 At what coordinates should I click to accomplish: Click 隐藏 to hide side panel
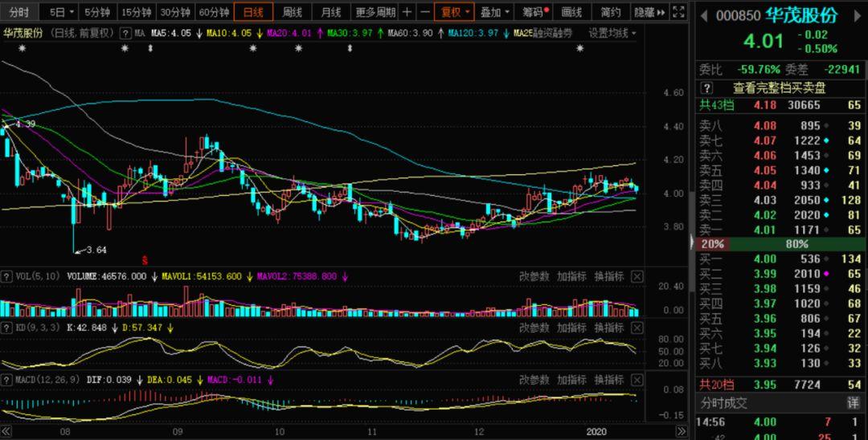pyautogui.click(x=649, y=11)
